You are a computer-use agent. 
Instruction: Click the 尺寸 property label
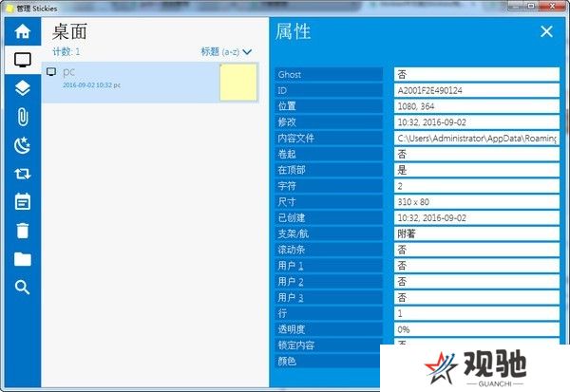click(x=329, y=201)
